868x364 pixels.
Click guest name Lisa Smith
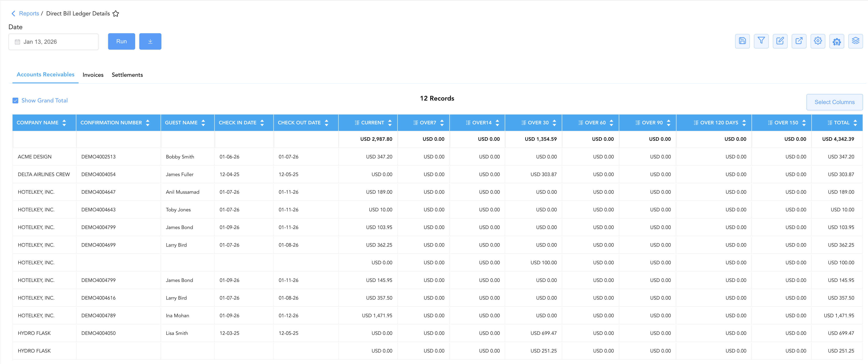177,333
